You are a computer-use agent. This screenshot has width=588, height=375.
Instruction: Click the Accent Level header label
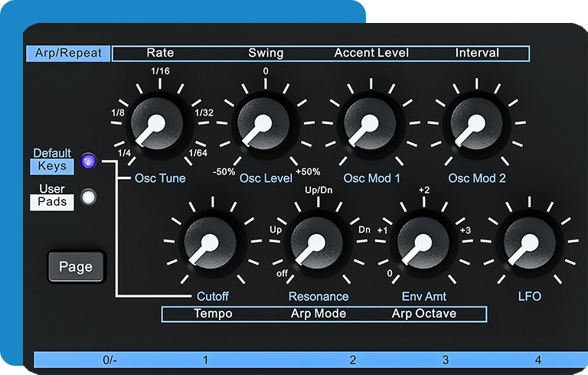tap(371, 53)
